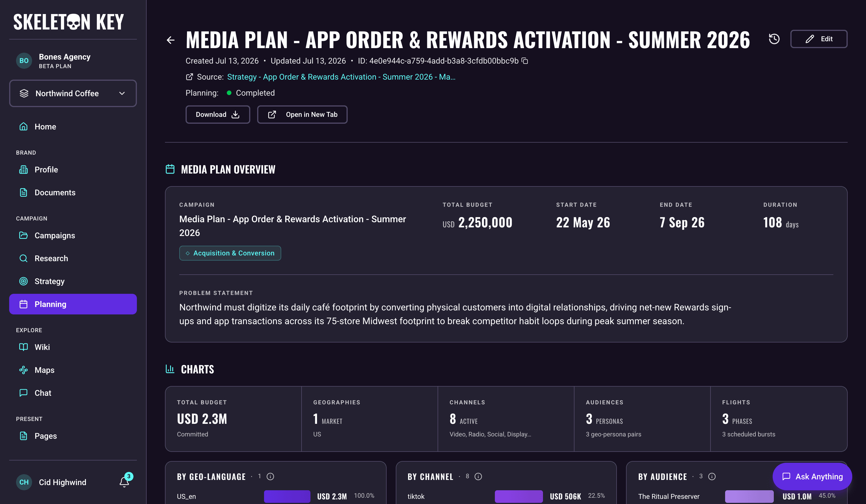The height and width of the screenshot is (504, 866).
Task: Click the Flights 3 Phases card
Action: (x=779, y=419)
